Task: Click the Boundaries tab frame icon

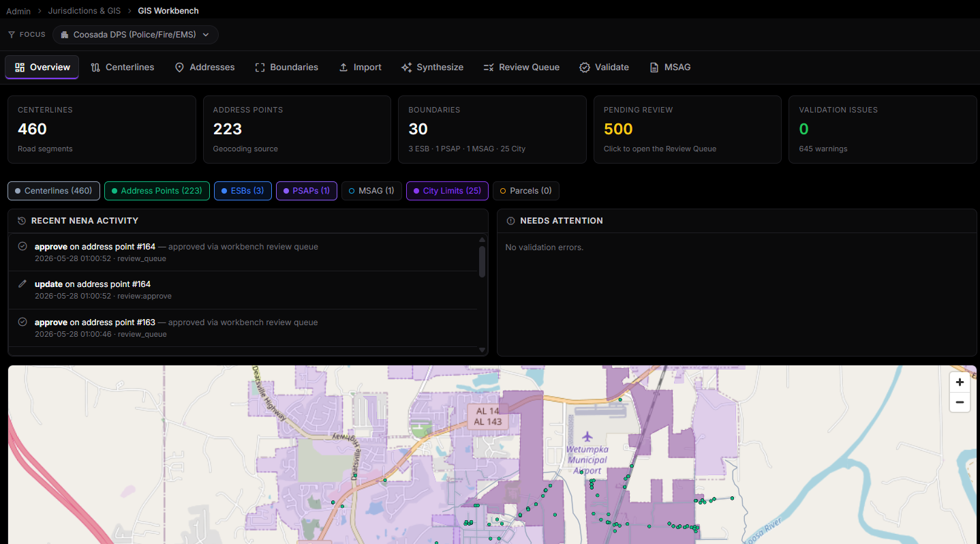Action: [x=260, y=67]
